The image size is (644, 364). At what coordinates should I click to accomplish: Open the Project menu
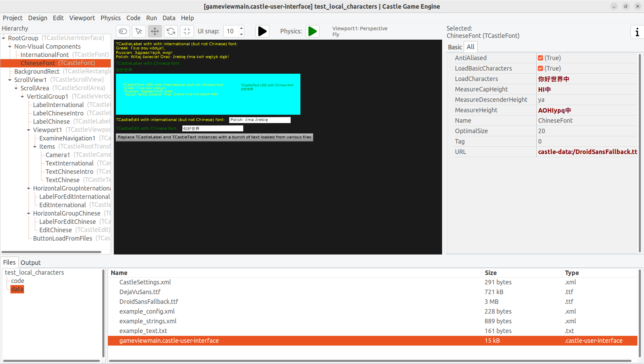click(13, 18)
